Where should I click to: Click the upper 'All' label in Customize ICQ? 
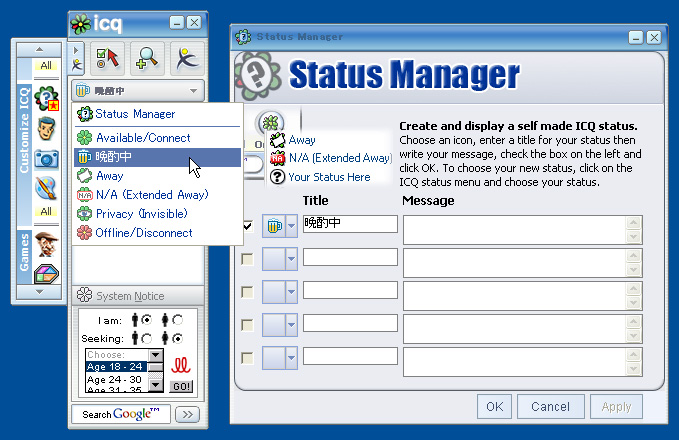[46, 65]
